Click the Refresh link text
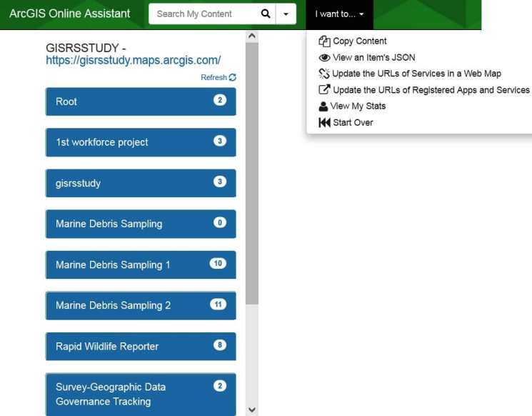Image resolution: width=532 pixels, height=416 pixels. point(214,77)
